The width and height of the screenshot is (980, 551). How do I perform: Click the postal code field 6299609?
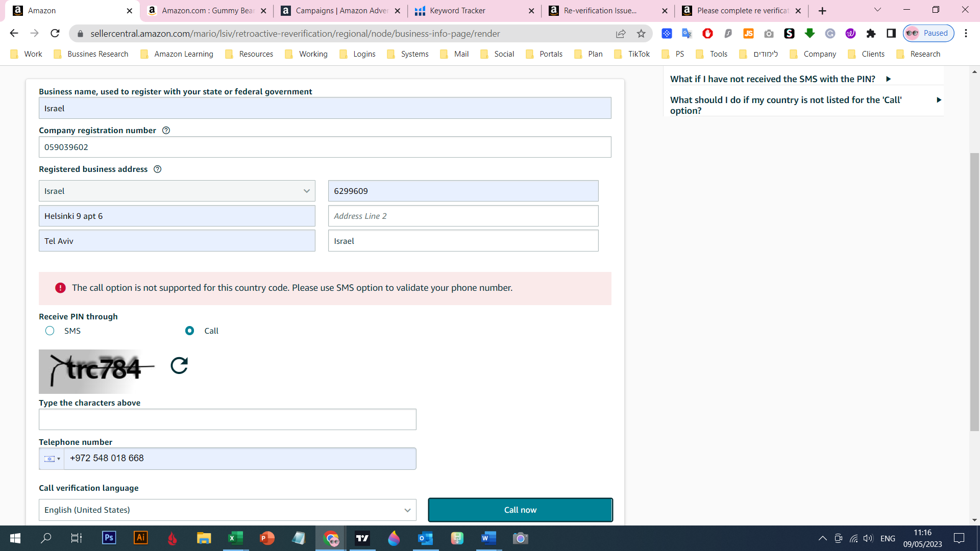(x=463, y=191)
